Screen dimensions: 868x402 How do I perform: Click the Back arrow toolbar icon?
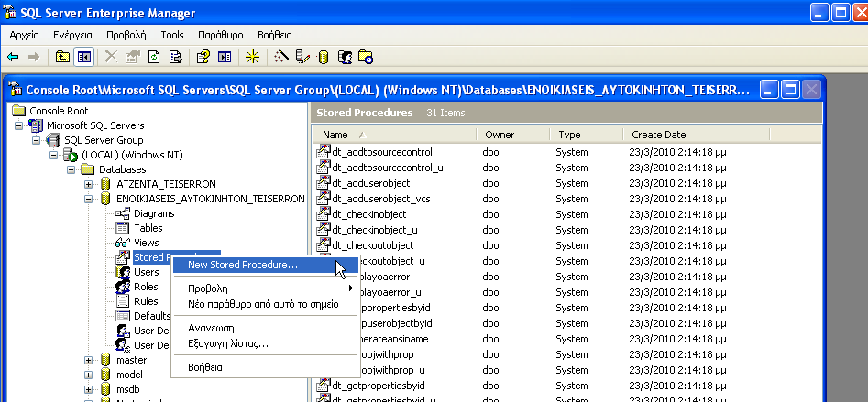13,57
